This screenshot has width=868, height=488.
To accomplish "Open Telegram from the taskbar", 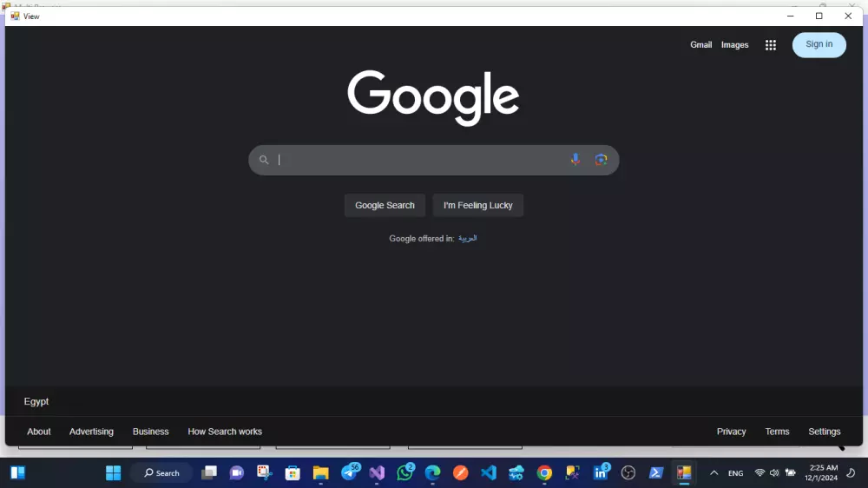I will 349,473.
